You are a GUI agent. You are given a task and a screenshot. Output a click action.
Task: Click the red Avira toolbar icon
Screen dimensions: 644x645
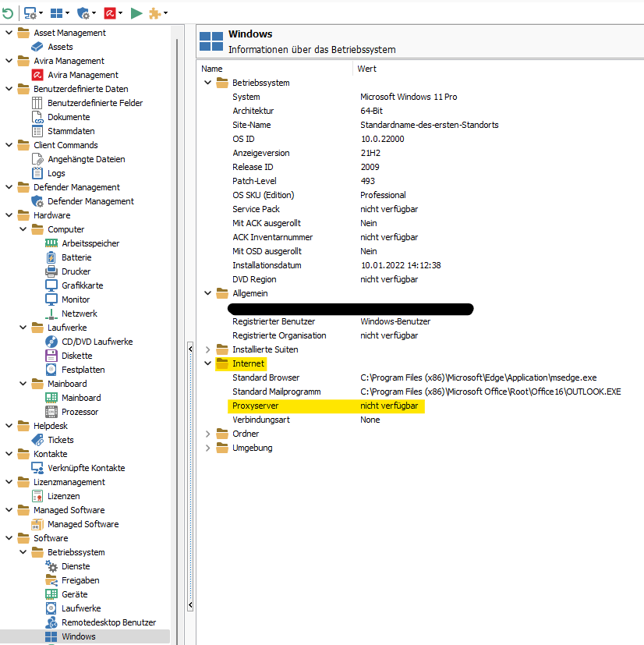tap(111, 12)
